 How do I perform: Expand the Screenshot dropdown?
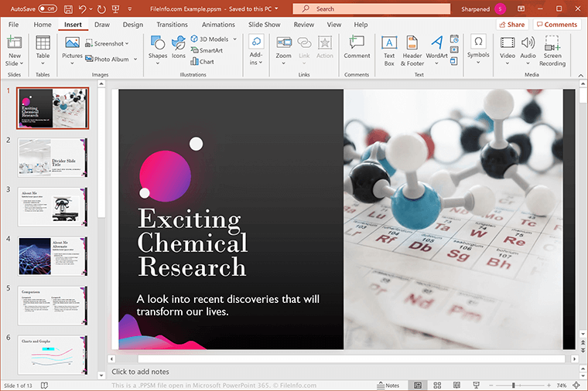pos(128,44)
